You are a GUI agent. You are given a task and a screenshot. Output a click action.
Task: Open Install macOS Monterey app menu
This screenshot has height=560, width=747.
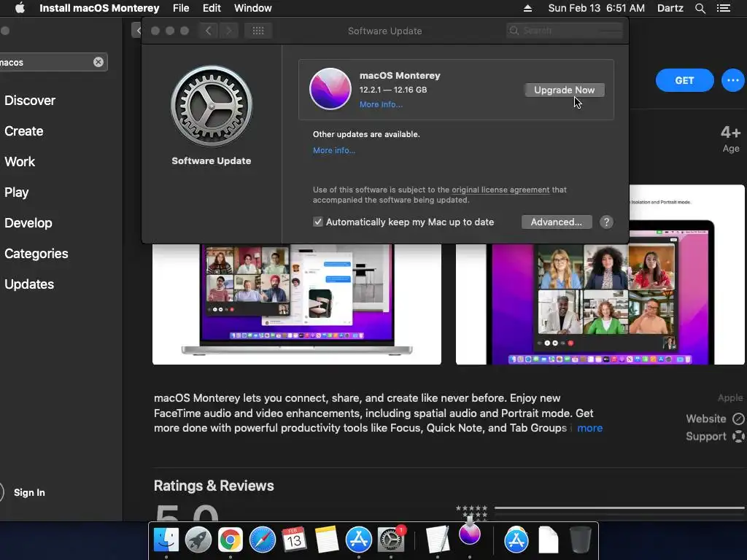coord(99,8)
